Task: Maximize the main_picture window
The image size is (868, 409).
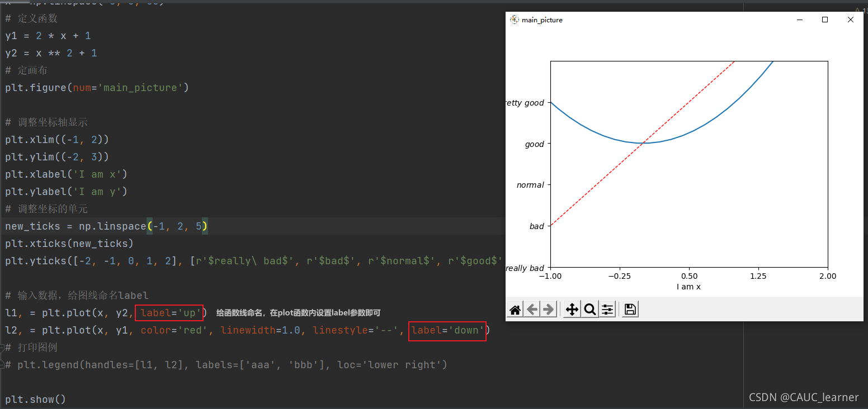Action: pos(825,20)
